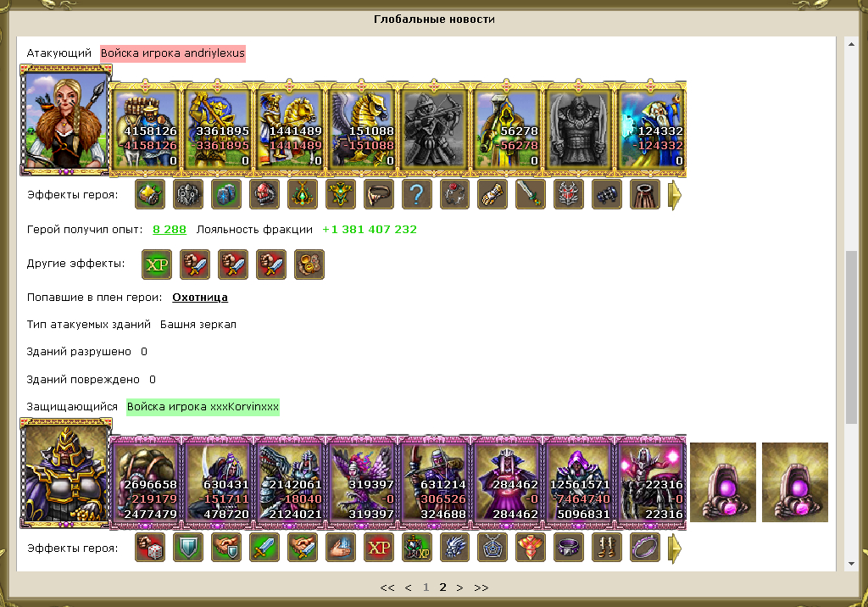Image resolution: width=868 pixels, height=607 pixels.
Task: Click the blue question mark hero effect icon
Action: [417, 194]
